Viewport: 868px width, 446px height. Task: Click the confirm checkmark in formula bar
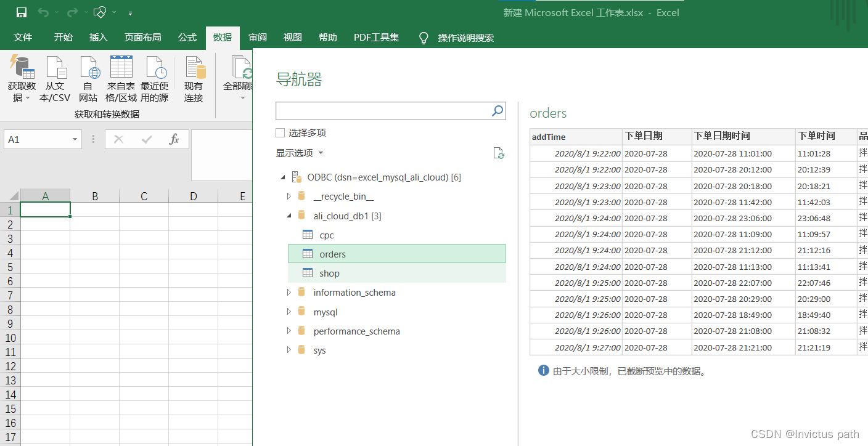point(147,140)
